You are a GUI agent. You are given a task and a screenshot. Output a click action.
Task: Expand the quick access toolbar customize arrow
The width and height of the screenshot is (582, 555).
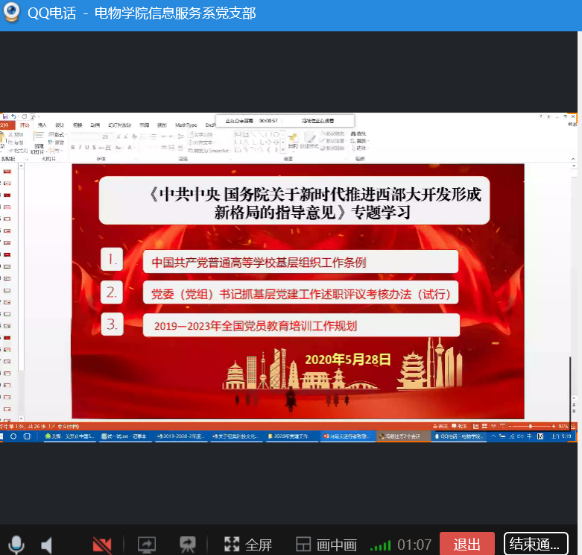33,117
